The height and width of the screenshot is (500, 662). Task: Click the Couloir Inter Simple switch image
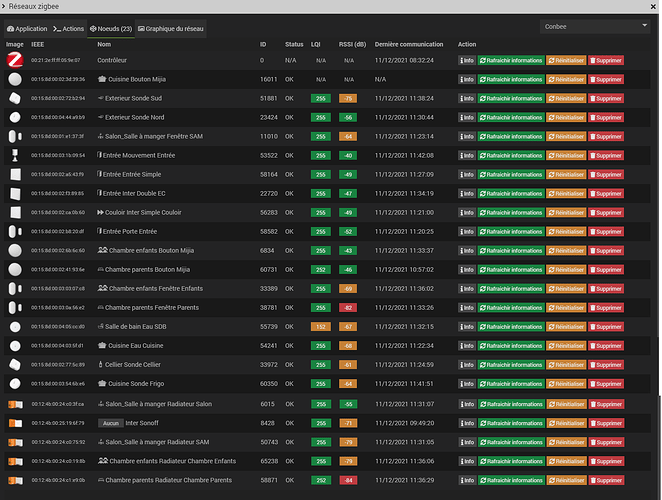[x=16, y=212]
